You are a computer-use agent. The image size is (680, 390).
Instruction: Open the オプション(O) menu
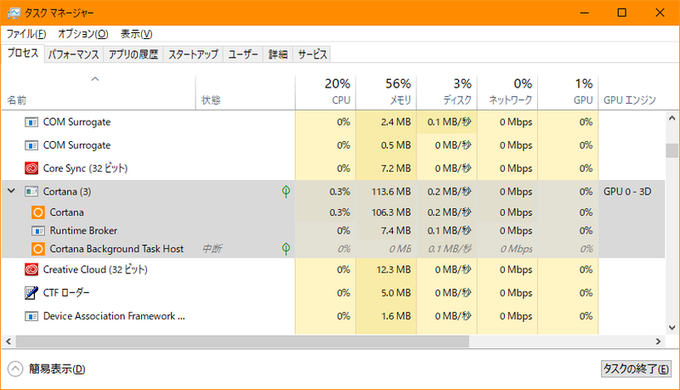83,34
